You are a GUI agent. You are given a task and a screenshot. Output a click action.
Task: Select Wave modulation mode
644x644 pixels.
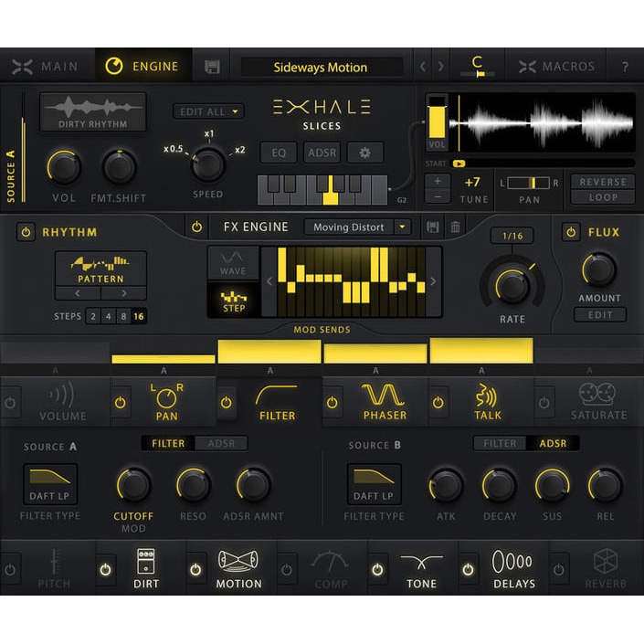pos(233,263)
